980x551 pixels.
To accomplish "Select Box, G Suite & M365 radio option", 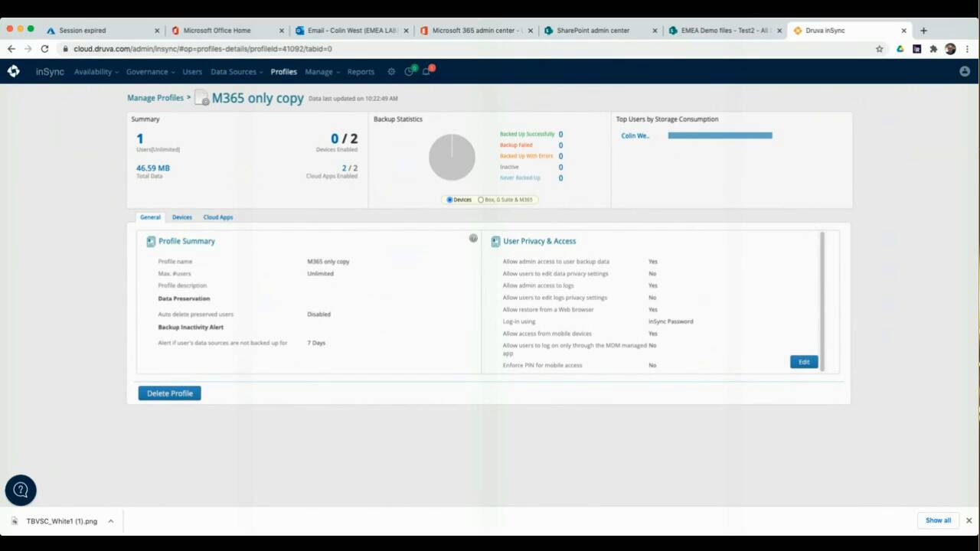I will (481, 200).
